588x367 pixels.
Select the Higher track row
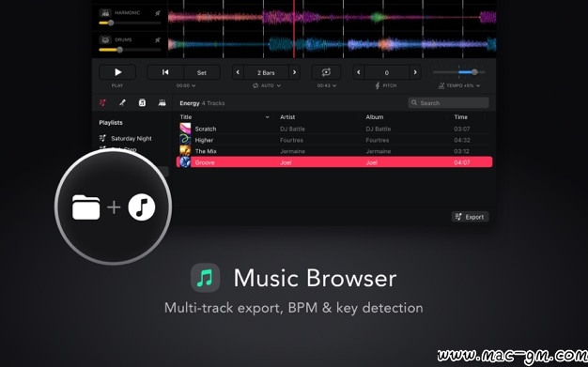(x=334, y=140)
